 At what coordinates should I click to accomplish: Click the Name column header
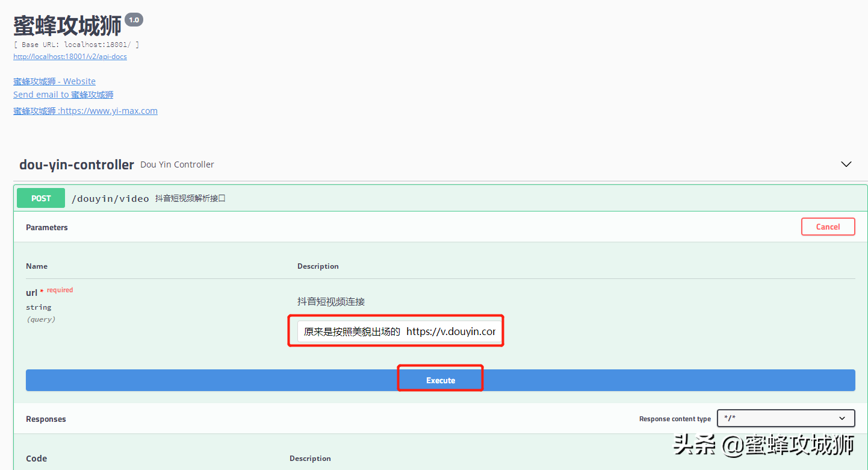coord(37,266)
